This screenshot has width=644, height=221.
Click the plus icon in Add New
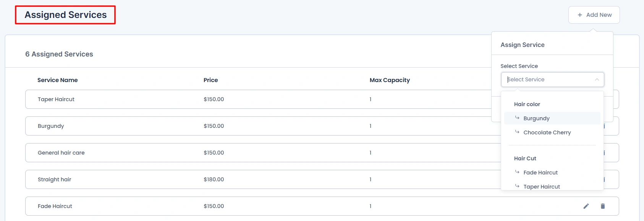(x=580, y=15)
